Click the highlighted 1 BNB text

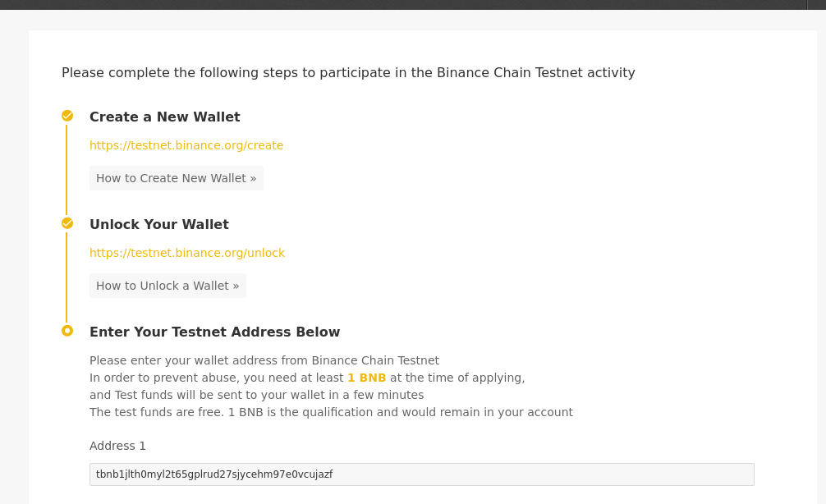(x=366, y=378)
